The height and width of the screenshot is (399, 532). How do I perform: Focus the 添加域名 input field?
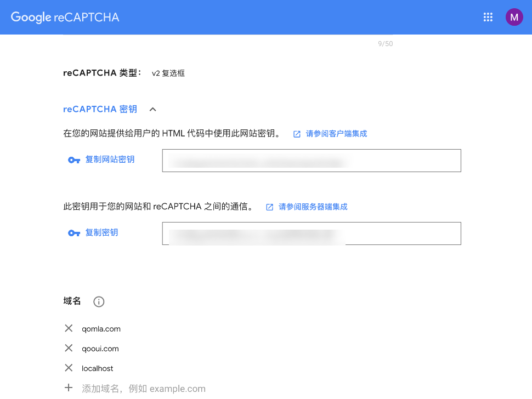(144, 389)
